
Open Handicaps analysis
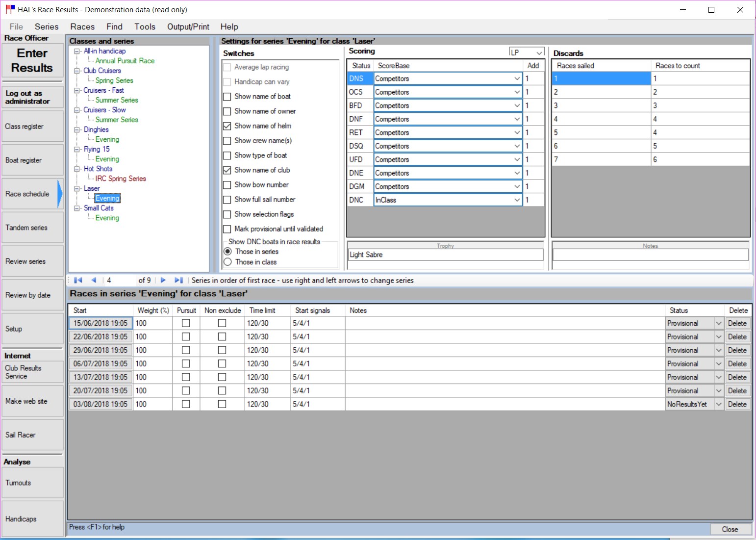coord(32,519)
